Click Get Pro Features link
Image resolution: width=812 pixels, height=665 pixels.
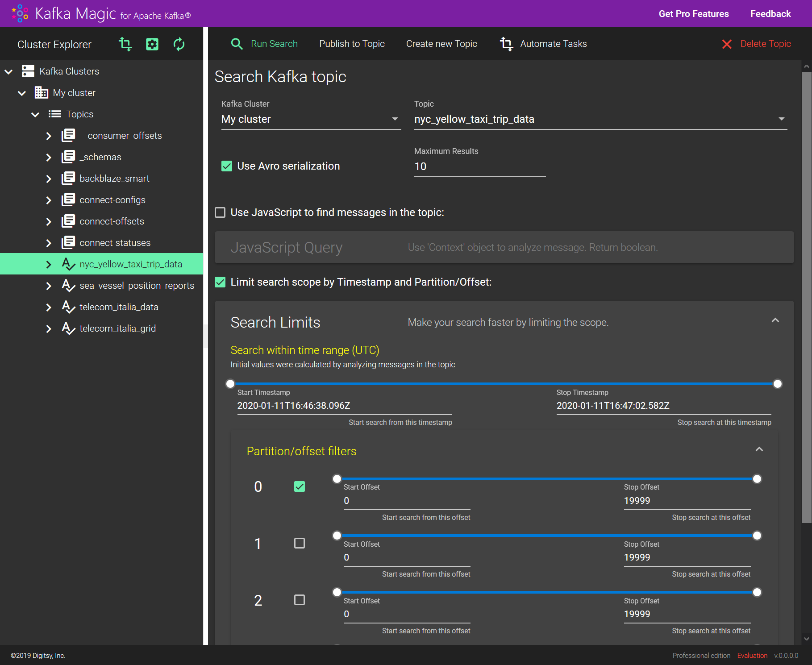tap(694, 14)
